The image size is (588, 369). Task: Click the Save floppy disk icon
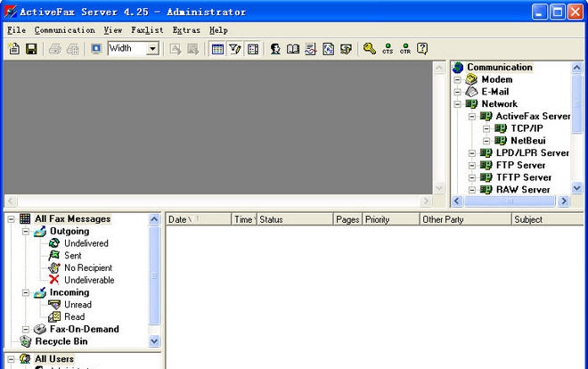(31, 49)
